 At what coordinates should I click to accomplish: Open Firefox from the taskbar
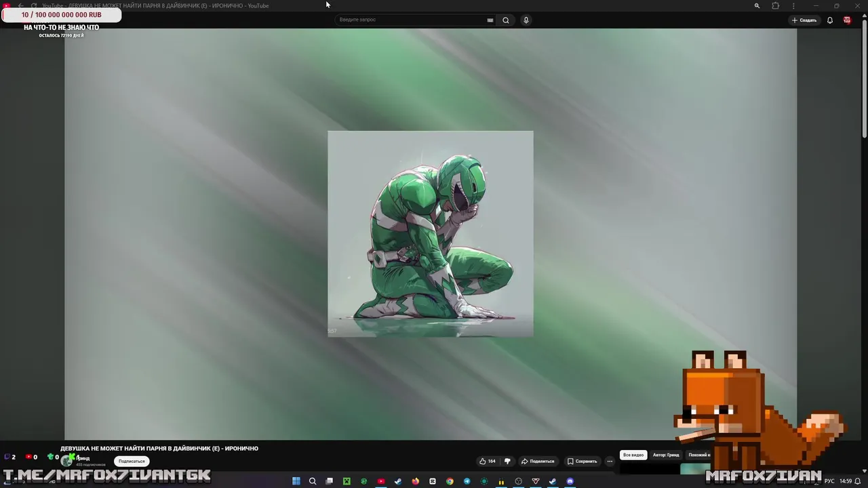click(415, 481)
